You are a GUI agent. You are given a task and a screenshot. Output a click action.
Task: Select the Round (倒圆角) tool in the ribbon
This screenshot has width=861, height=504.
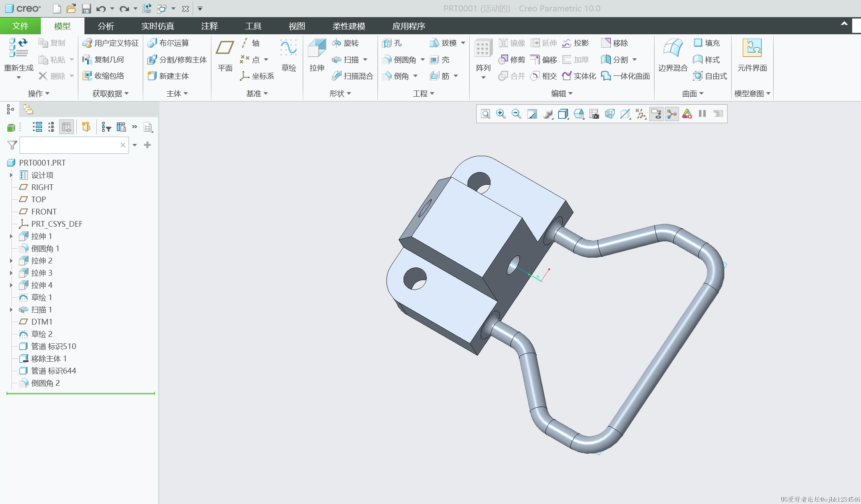tap(399, 60)
